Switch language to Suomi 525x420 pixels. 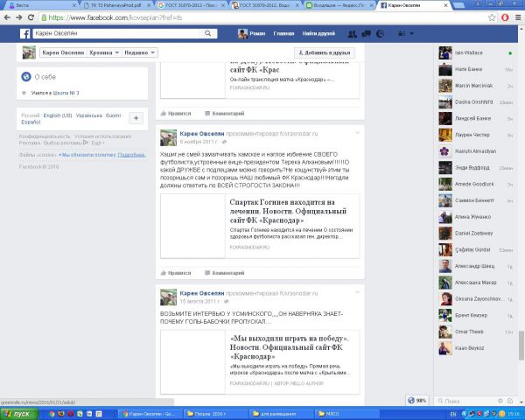[113, 115]
